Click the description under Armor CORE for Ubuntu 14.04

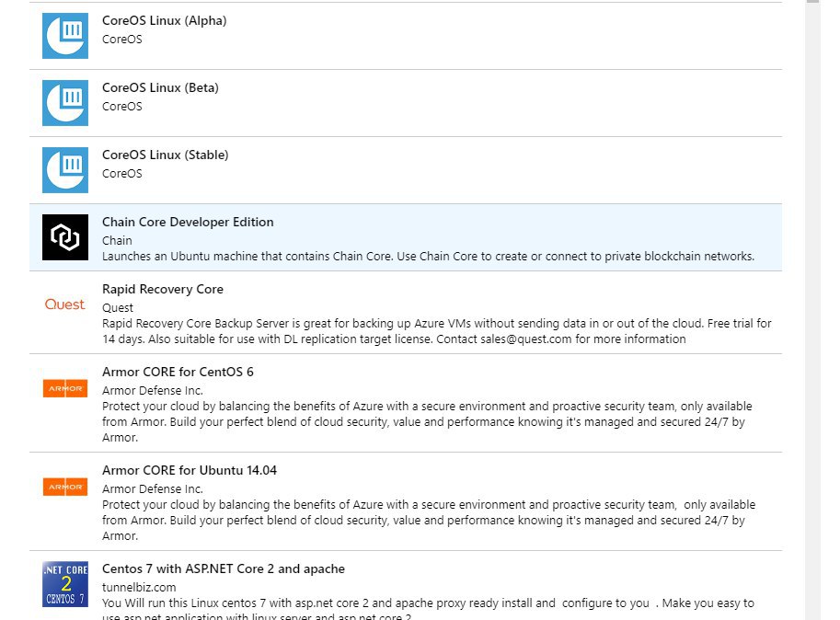tap(429, 520)
